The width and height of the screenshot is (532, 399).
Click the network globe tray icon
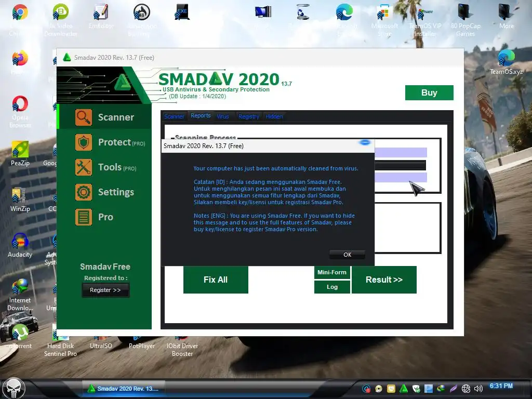point(466,389)
